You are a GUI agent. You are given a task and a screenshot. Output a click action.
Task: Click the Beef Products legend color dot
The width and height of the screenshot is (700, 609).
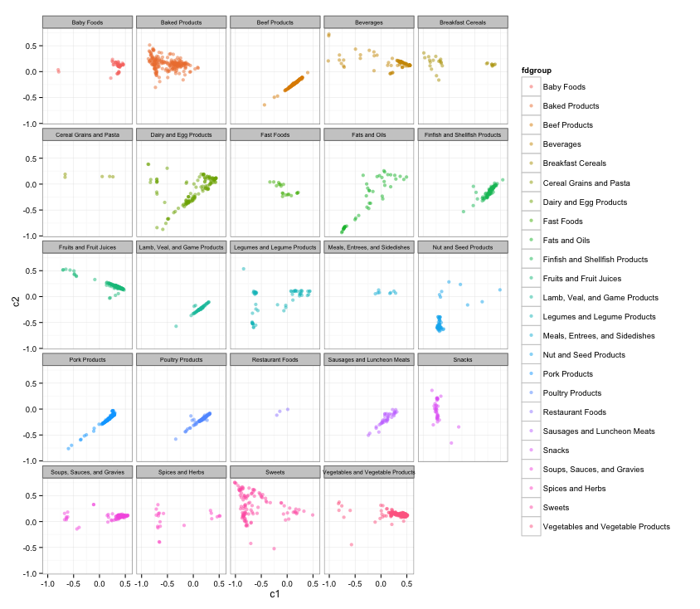click(x=531, y=125)
